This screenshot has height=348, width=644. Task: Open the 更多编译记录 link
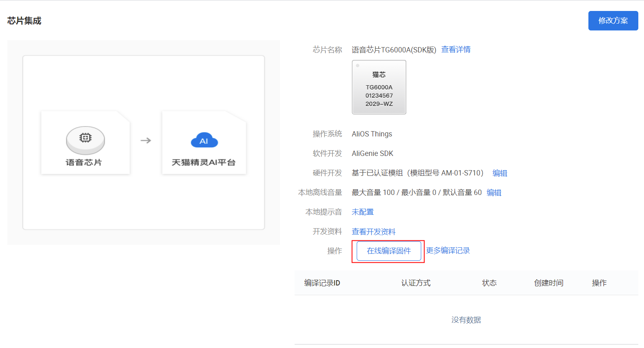pos(448,251)
